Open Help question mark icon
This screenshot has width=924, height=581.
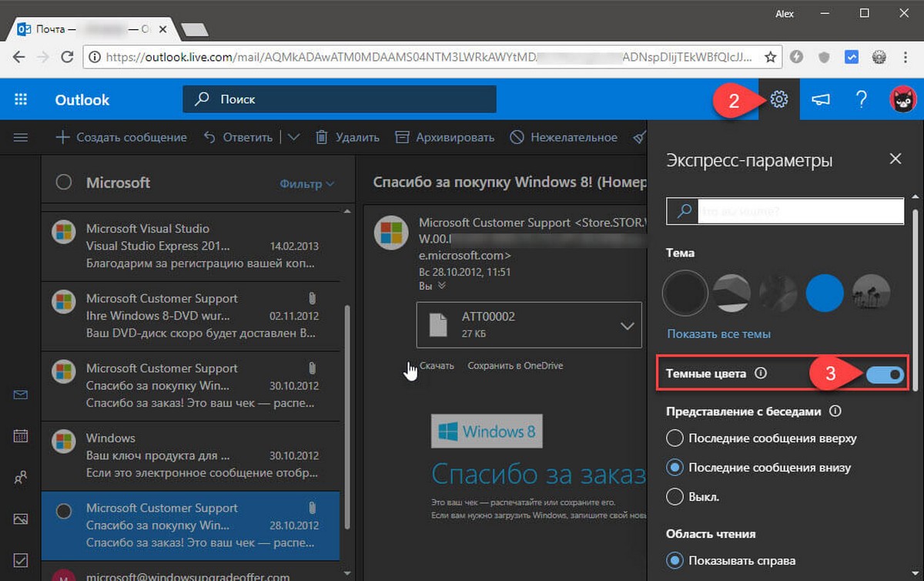[x=862, y=99]
